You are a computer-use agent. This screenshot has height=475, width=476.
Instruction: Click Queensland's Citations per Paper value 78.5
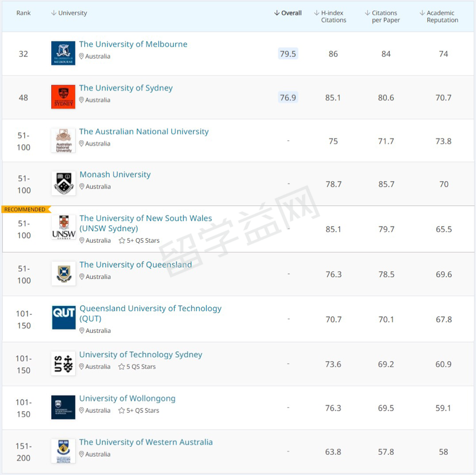tap(386, 274)
